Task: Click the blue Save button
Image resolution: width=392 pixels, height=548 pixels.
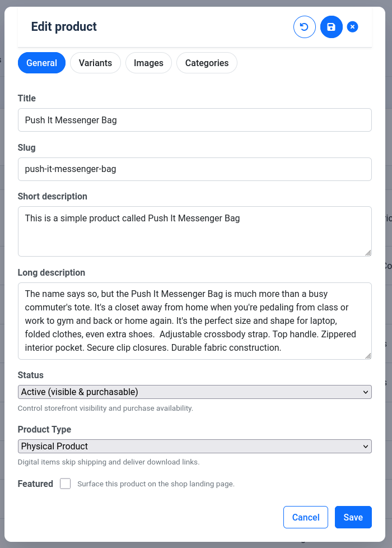Action: pyautogui.click(x=353, y=517)
